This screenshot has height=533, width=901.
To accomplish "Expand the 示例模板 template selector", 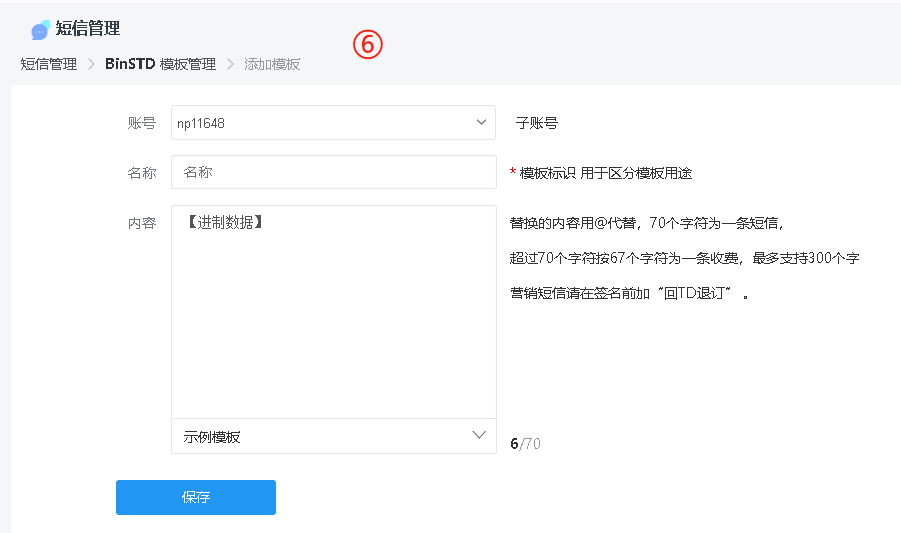I will [334, 437].
